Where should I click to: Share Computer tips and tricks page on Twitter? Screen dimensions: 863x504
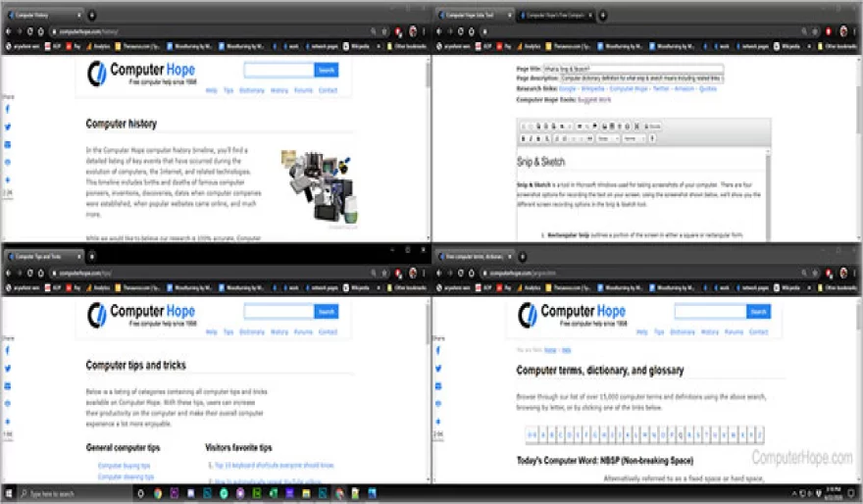point(8,368)
